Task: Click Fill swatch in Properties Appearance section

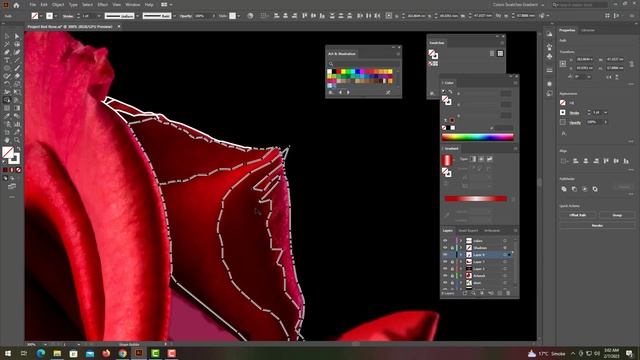Action: point(563,102)
